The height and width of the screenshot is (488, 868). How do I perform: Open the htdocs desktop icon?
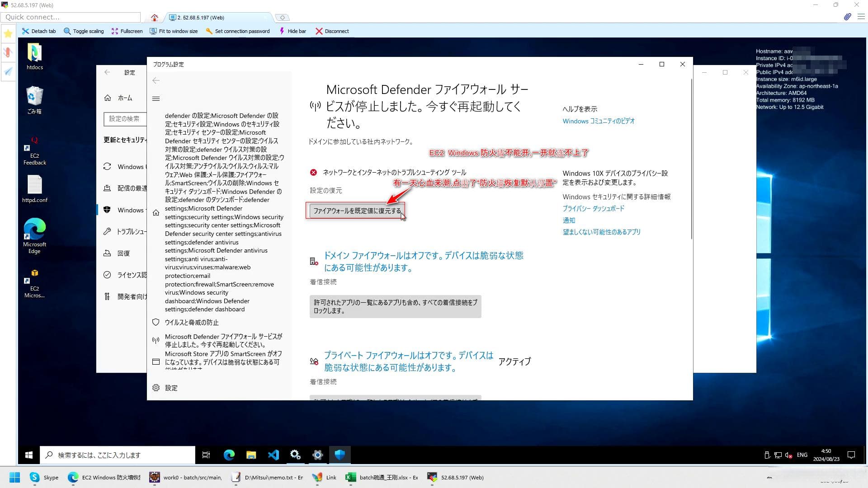[35, 56]
